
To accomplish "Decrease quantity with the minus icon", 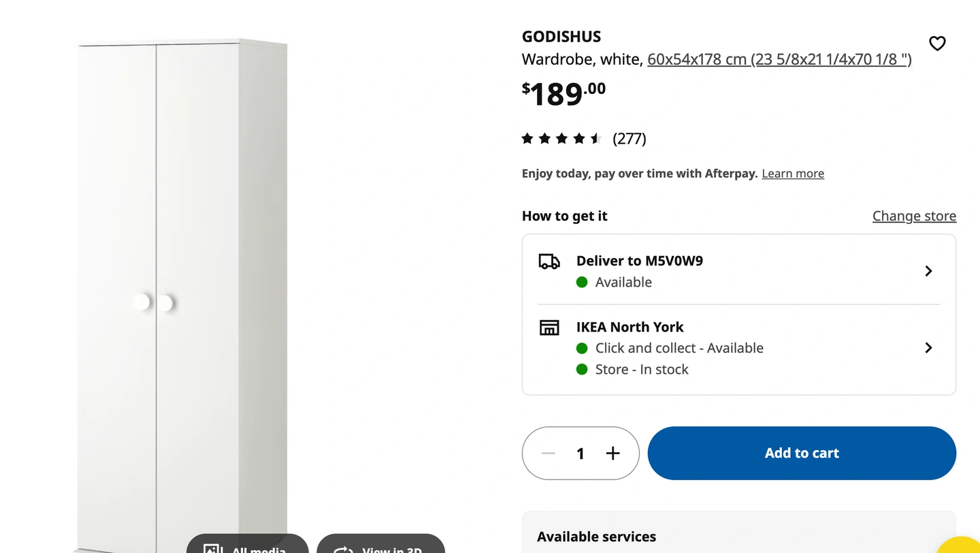I will [x=549, y=454].
